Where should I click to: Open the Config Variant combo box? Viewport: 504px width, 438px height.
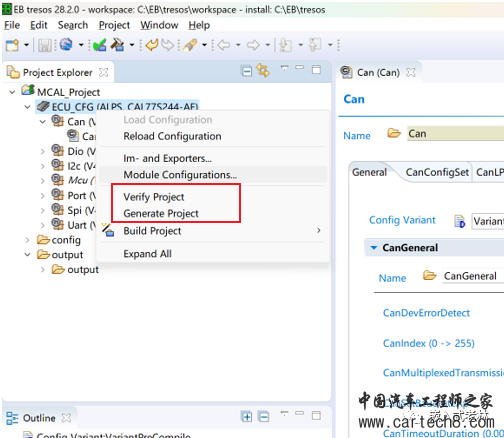[488, 221]
